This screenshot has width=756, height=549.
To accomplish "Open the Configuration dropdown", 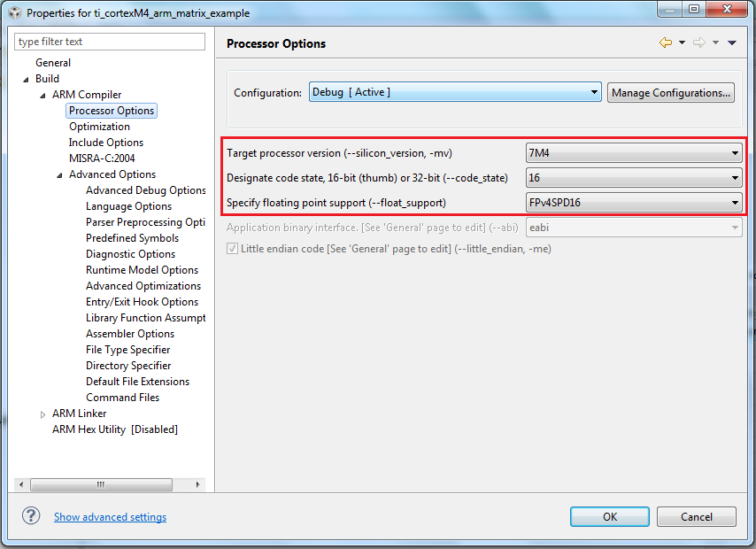I will (455, 92).
